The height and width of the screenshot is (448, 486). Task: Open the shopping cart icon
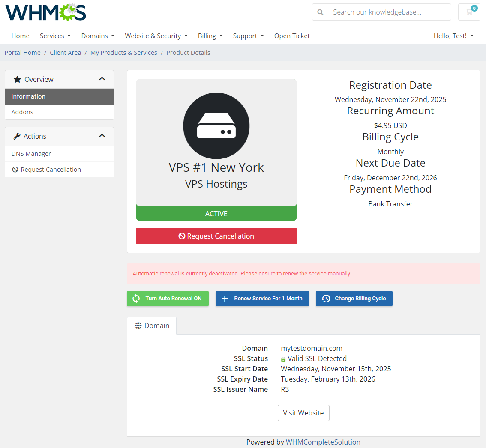coord(469,12)
